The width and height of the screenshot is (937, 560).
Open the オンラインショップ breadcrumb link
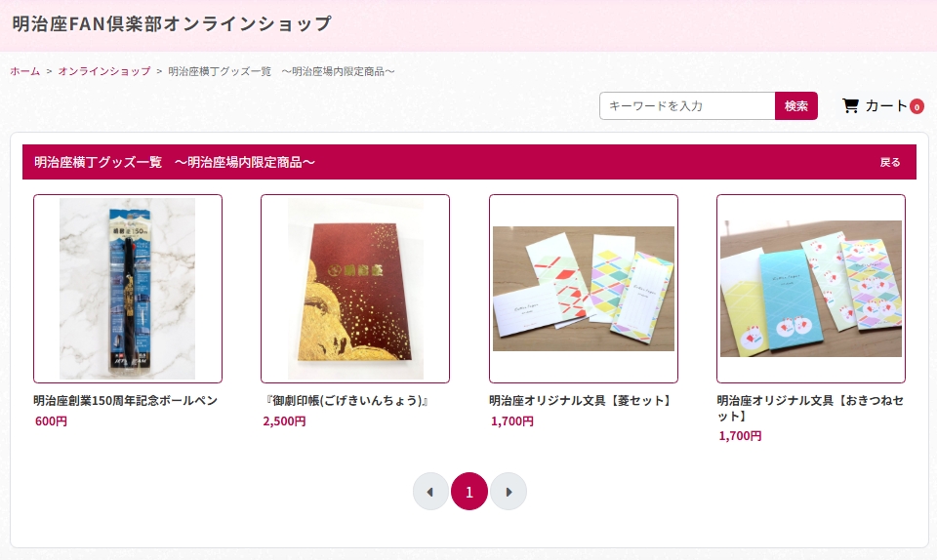[x=104, y=71]
